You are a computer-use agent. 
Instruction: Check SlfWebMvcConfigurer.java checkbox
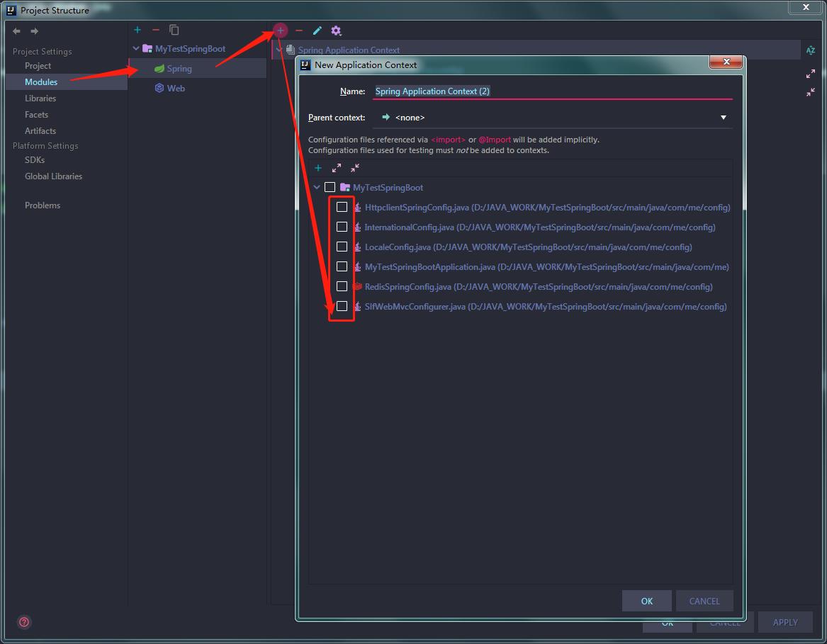342,307
